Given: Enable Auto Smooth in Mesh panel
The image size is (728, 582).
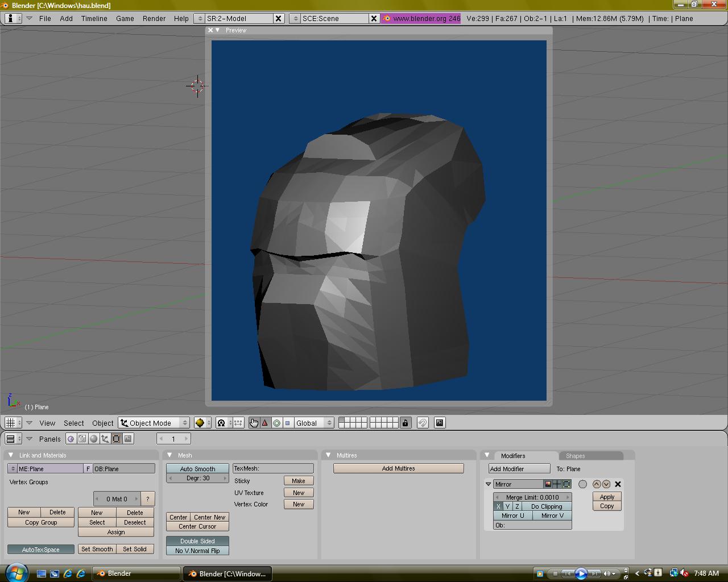Looking at the screenshot, I should 197,469.
